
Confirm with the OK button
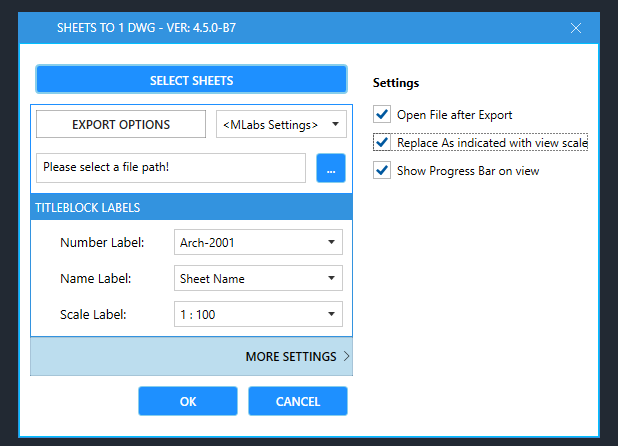click(x=188, y=401)
